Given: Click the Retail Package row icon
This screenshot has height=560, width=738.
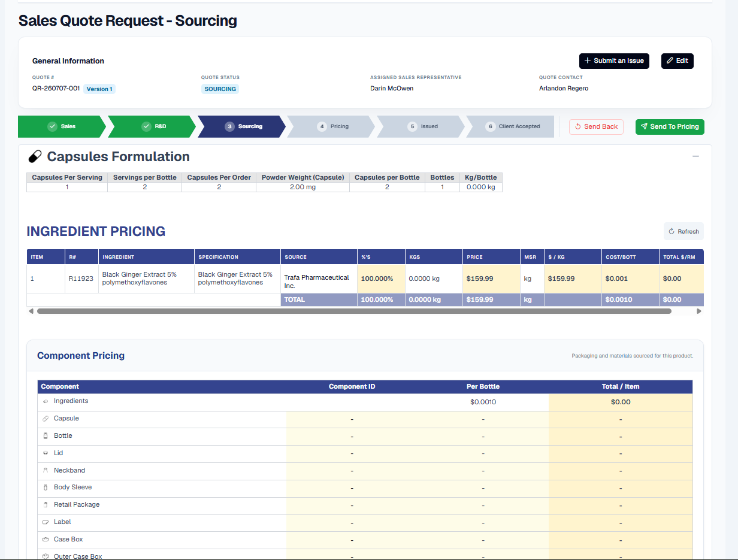Looking at the screenshot, I should (46, 505).
